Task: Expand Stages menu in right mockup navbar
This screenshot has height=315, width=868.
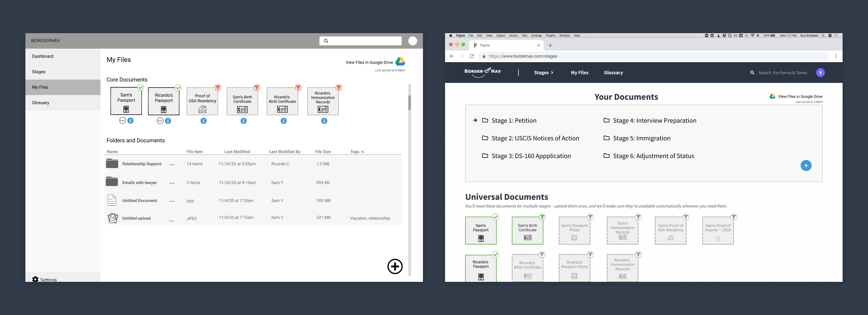Action: point(544,72)
